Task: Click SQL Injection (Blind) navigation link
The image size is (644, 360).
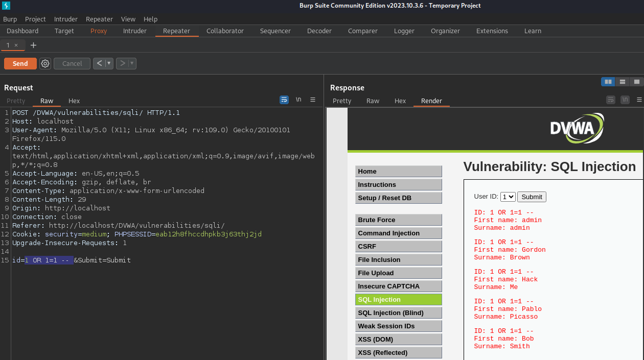Action: (399, 313)
